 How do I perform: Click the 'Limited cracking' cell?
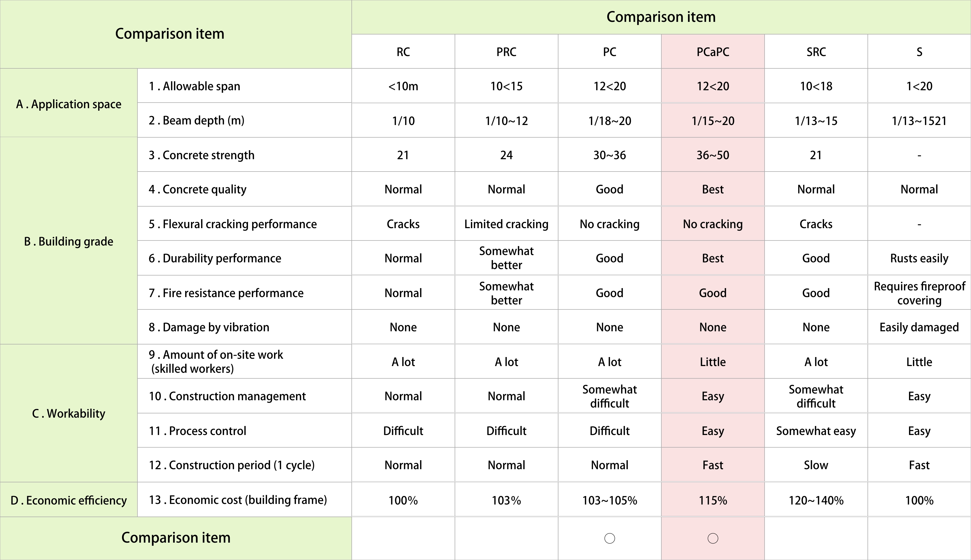pos(506,224)
